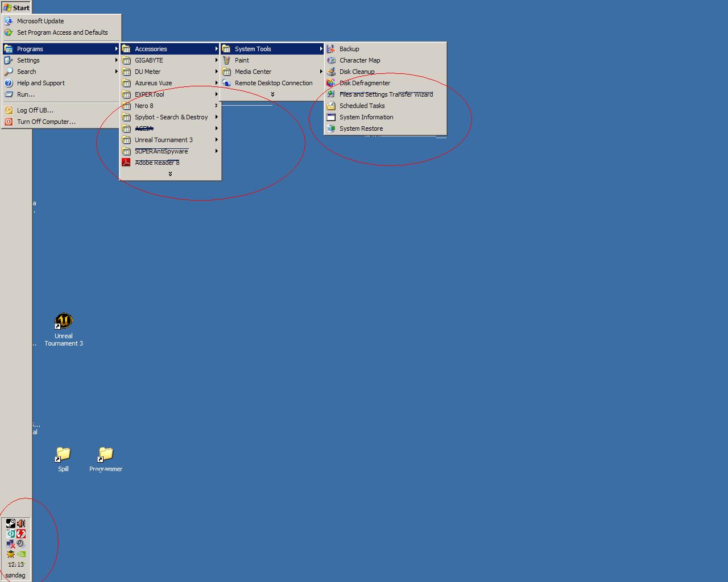Image resolution: width=728 pixels, height=582 pixels.
Task: Show hidden Programs entries via chevron
Action: pos(170,174)
